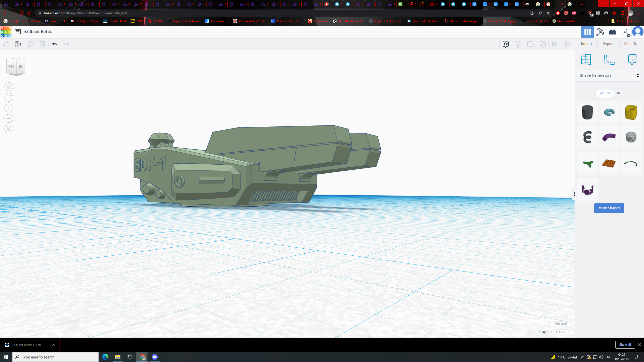
Task: Open the designs list icon beside the title
Action: (18, 31)
